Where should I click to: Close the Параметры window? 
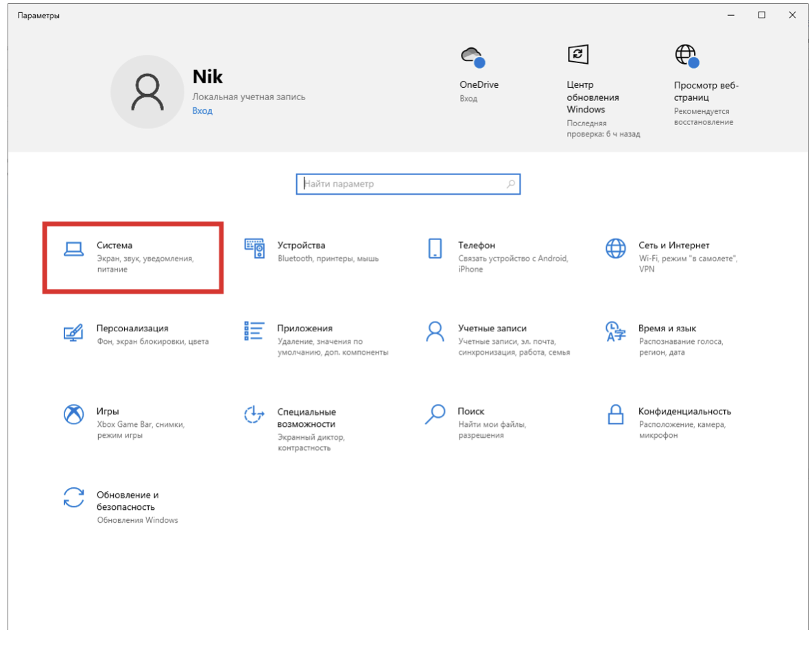(792, 15)
